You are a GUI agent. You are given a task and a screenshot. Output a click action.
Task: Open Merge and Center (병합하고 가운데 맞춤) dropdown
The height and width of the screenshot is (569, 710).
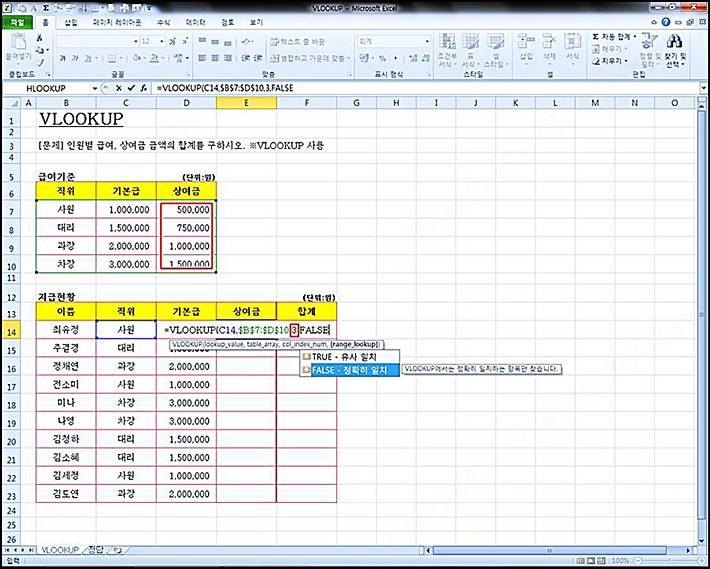[349, 58]
